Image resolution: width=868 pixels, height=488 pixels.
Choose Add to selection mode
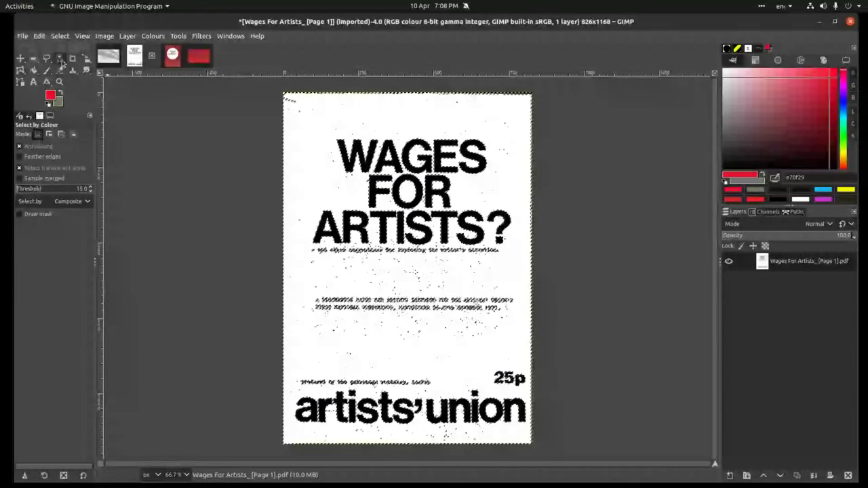49,134
